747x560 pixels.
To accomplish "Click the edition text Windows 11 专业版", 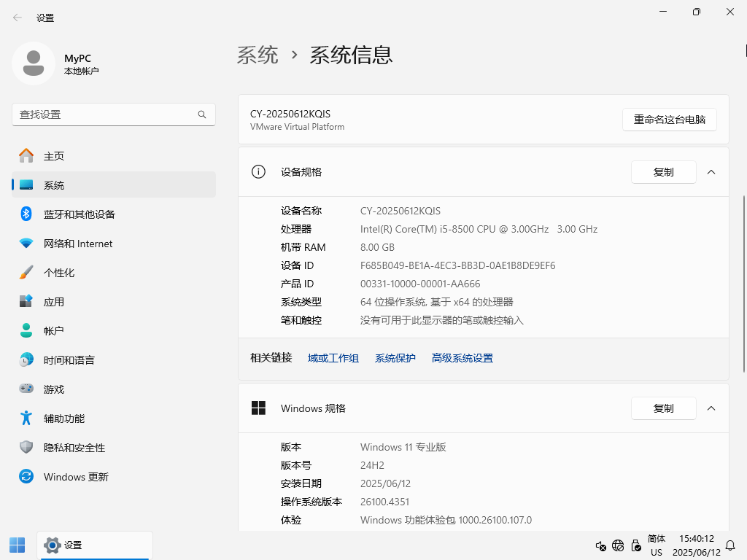I will (403, 447).
